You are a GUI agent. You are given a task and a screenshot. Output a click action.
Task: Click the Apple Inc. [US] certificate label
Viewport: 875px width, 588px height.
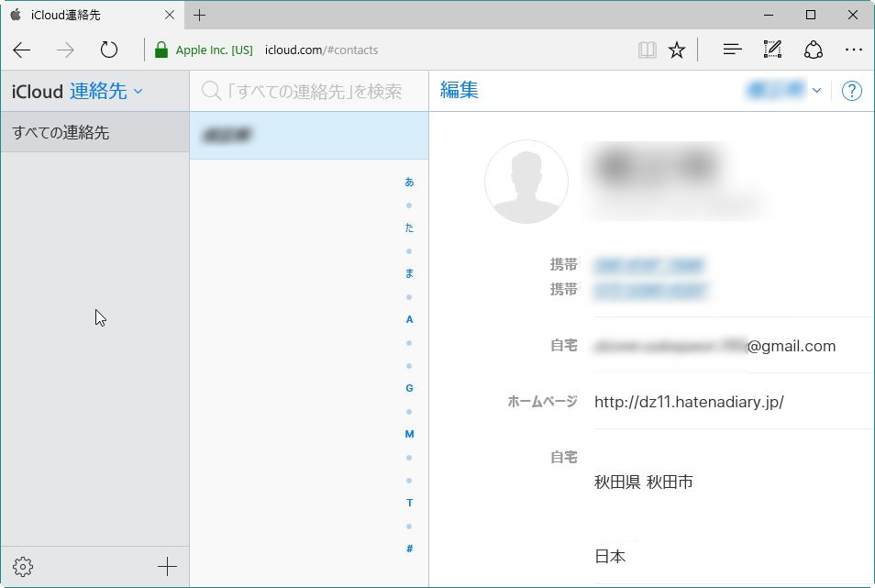pyautogui.click(x=215, y=50)
